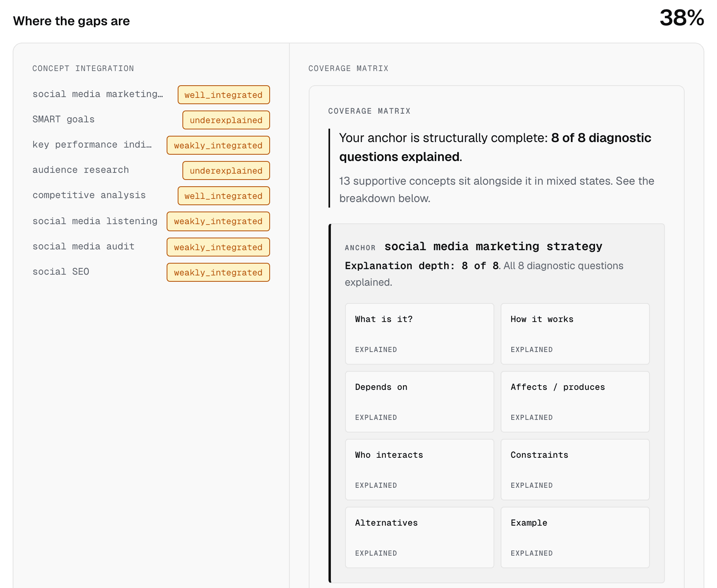Click the EXPLAINED status under "Depends on"
The image size is (717, 588).
pyautogui.click(x=376, y=418)
